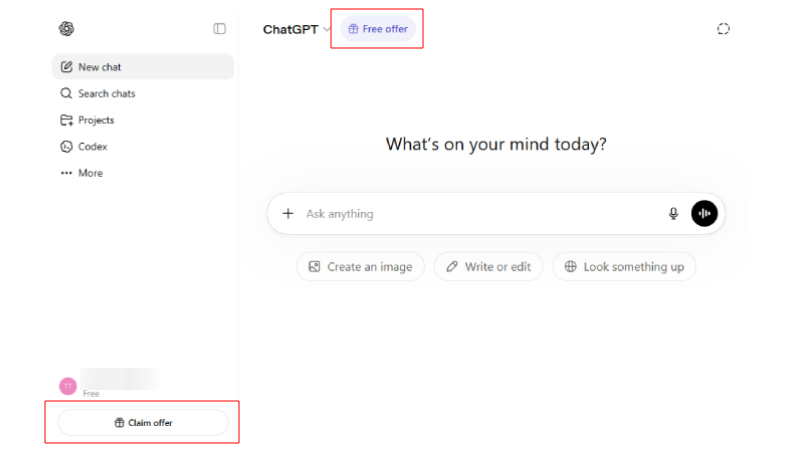Viewport: 800px width, 450px height.
Task: Open the ChatGPT model selector dropdown
Action: [296, 30]
